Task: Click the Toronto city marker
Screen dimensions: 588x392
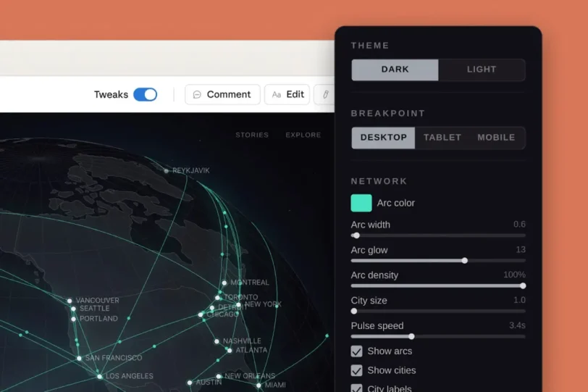Action: point(217,298)
